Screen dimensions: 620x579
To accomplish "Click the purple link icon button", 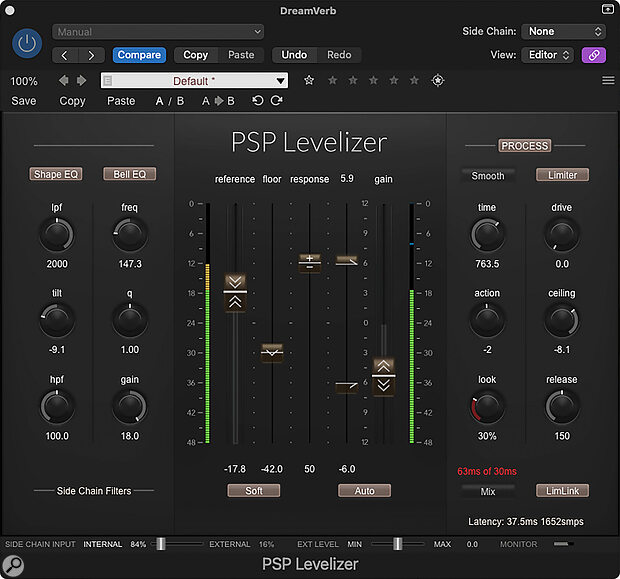I will (594, 55).
